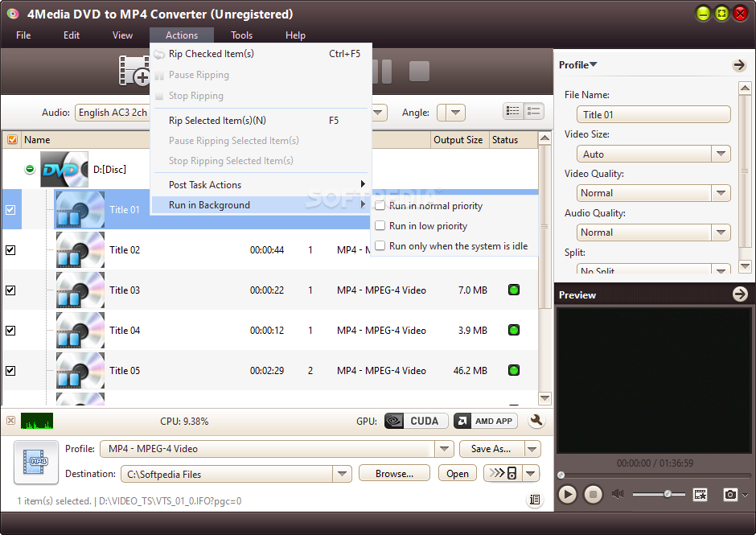Uncheck the Title 05 checkbox
Screen dimensions: 756x535
10,371
